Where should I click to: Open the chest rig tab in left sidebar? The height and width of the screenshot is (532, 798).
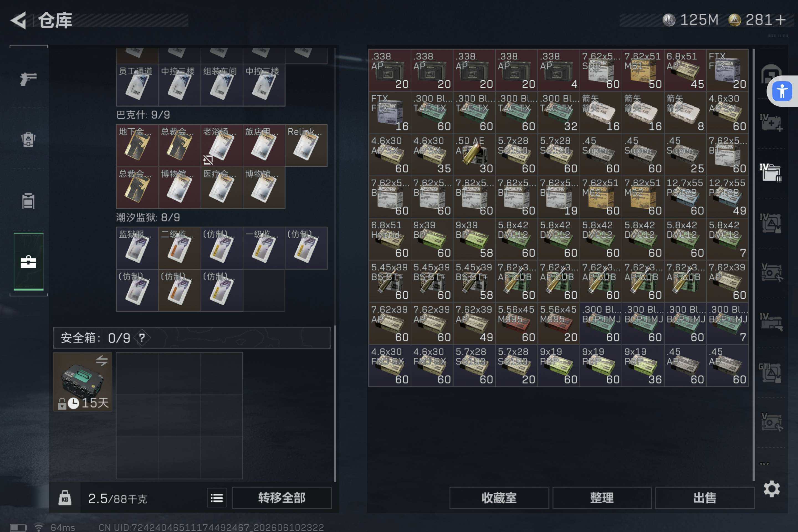28,201
